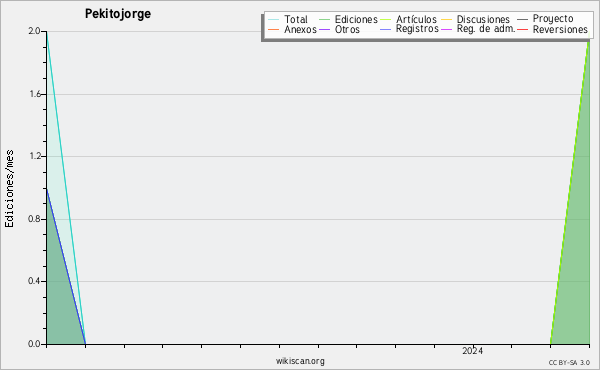Click the 0.0 y-axis value
Viewport: 600px width, 370px height.
34,344
